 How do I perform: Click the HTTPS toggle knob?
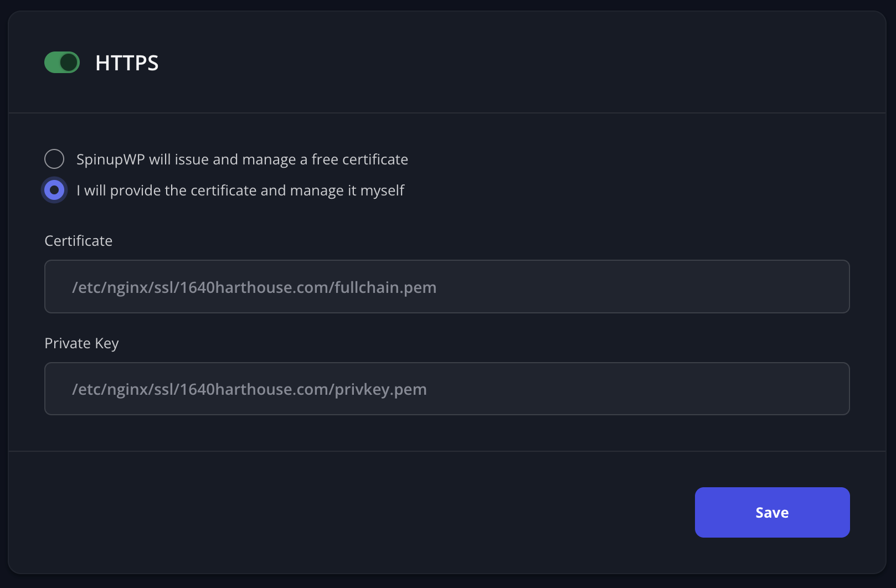tap(68, 62)
